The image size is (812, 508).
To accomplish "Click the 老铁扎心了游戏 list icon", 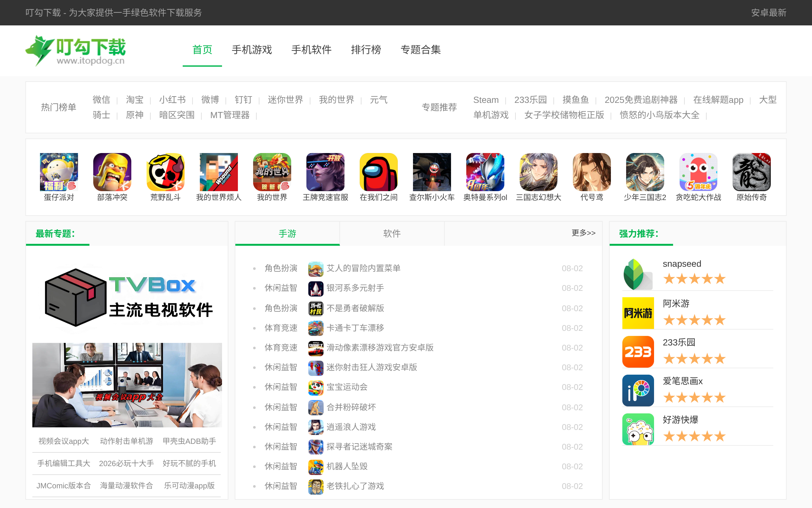I will tap(316, 487).
